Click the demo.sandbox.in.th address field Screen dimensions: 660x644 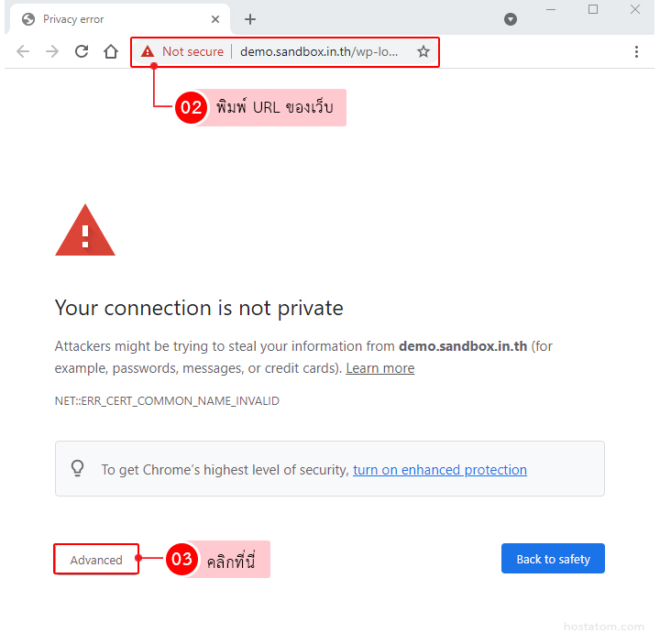click(319, 52)
